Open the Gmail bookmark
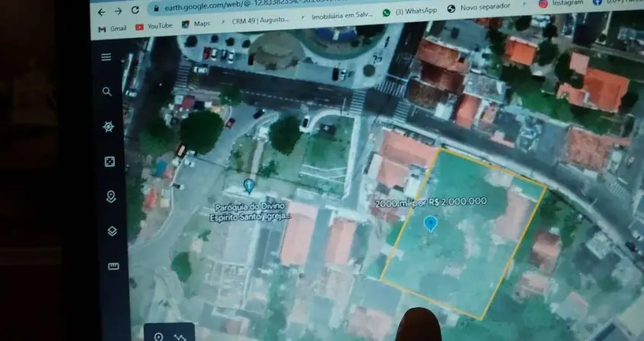This screenshot has width=644, height=341. [x=112, y=28]
